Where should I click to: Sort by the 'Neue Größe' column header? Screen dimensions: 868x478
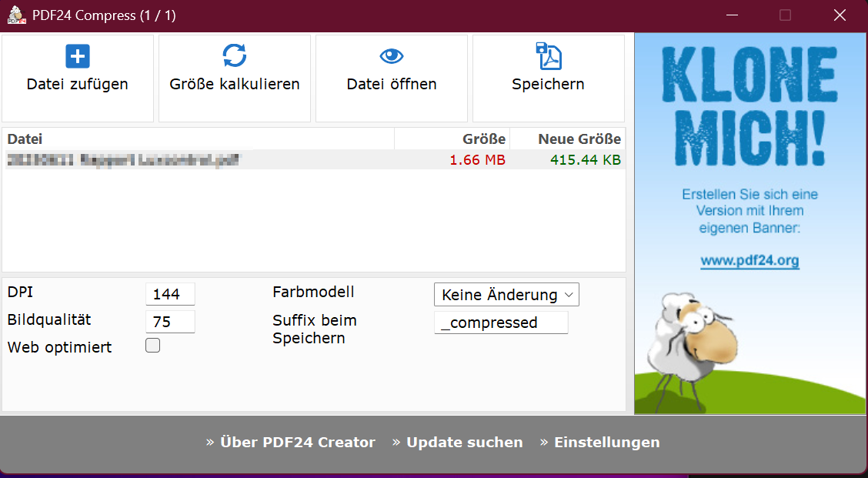coord(567,139)
